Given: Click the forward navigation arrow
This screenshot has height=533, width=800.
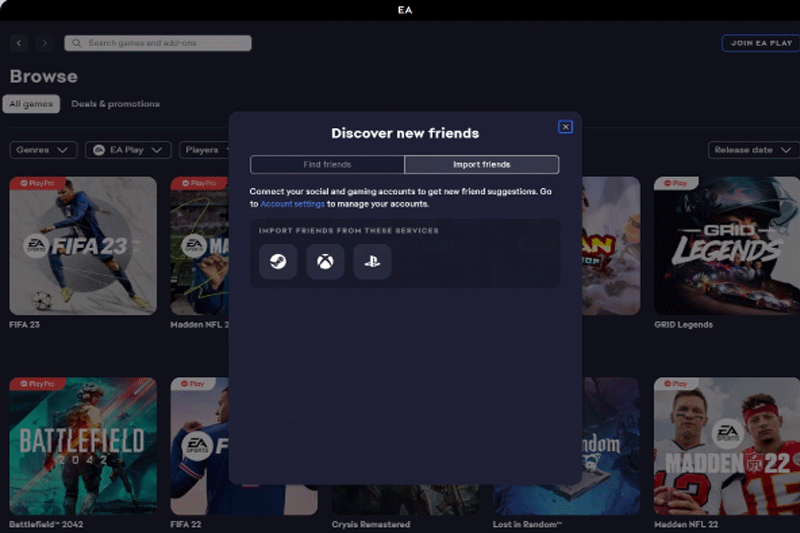Looking at the screenshot, I should coord(45,43).
